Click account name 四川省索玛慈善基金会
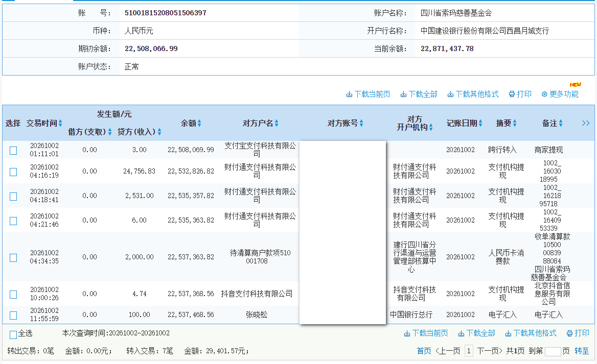The image size is (597, 364). (456, 13)
